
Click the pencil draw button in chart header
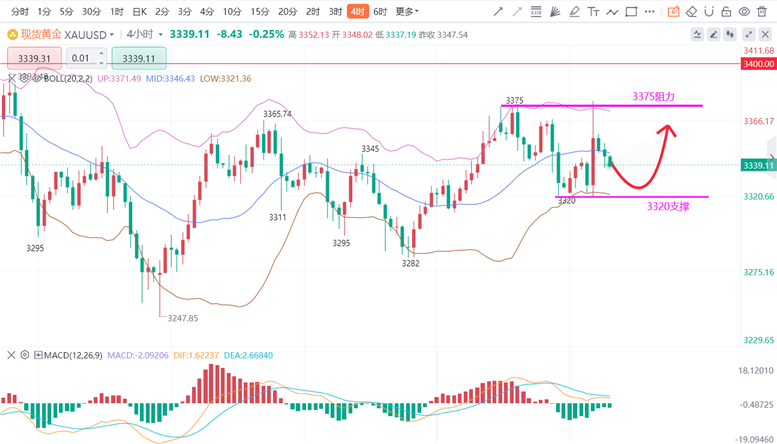pyautogui.click(x=714, y=35)
